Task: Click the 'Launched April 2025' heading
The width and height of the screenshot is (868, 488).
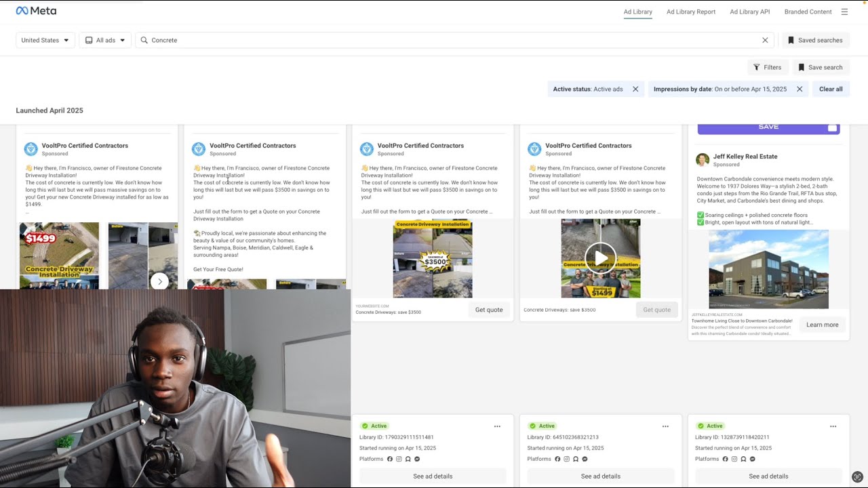Action: [50, 110]
